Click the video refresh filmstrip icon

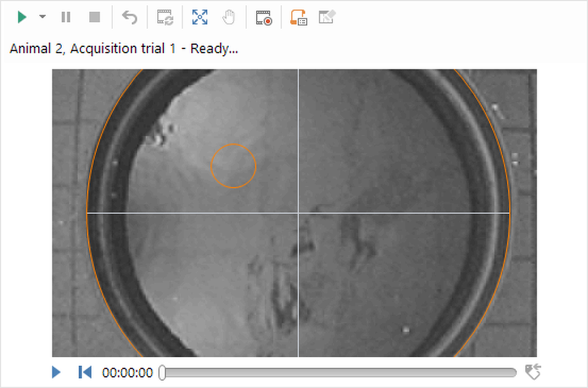pyautogui.click(x=165, y=18)
